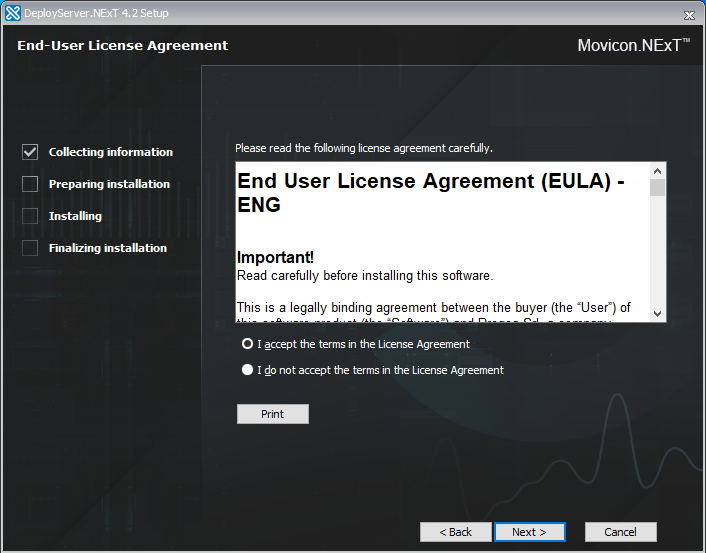
Task: Click the "Finalizing installation" step label
Action: click(x=108, y=248)
